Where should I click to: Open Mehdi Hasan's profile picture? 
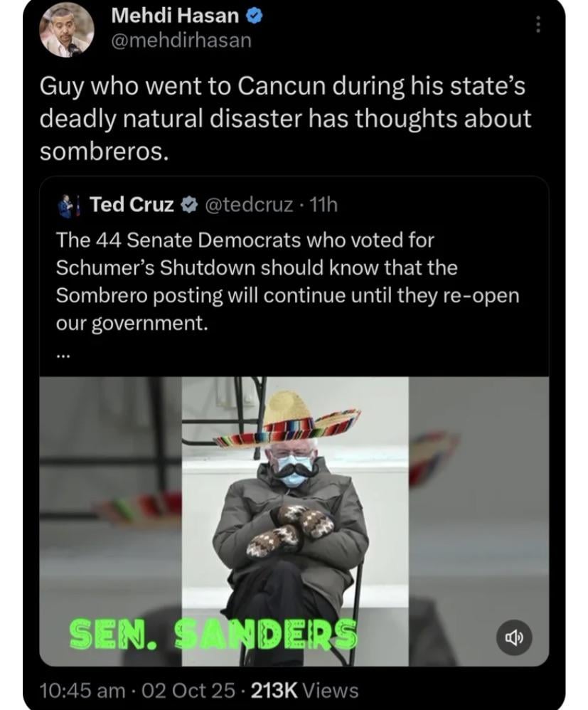coord(67,31)
